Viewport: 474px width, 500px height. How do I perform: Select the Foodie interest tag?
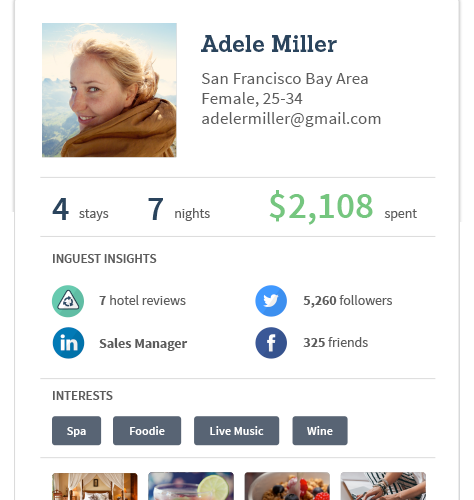(x=147, y=431)
